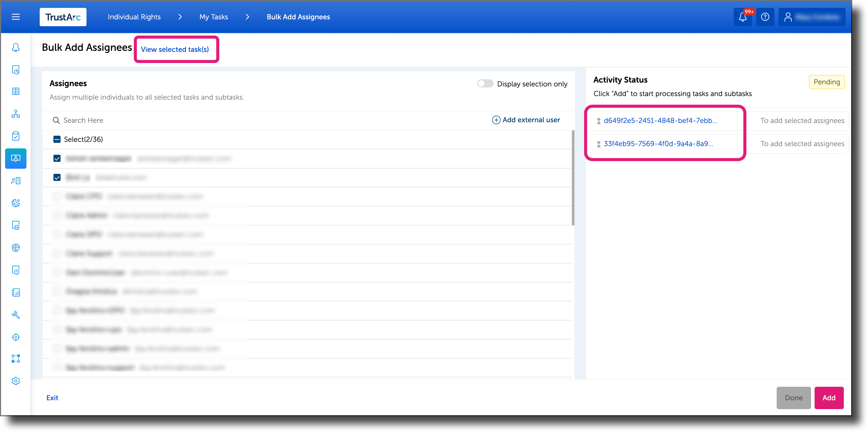Open the org-chart hierarchy icon in sidebar
The height and width of the screenshot is (432, 868).
click(16, 114)
